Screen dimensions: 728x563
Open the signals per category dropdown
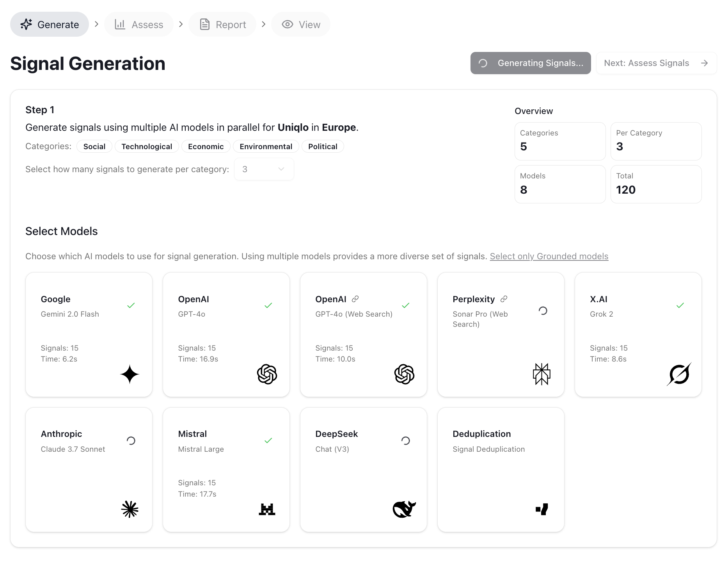pos(264,169)
